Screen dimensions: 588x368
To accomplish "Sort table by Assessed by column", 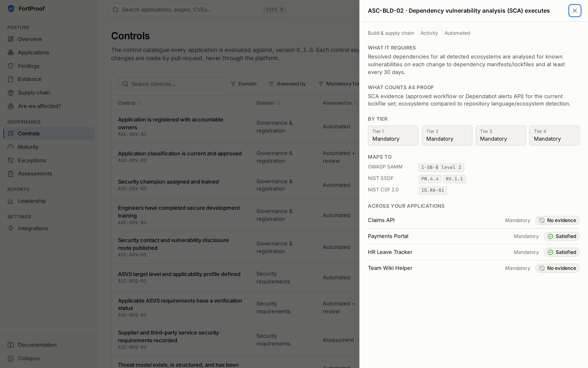I will 340,103.
